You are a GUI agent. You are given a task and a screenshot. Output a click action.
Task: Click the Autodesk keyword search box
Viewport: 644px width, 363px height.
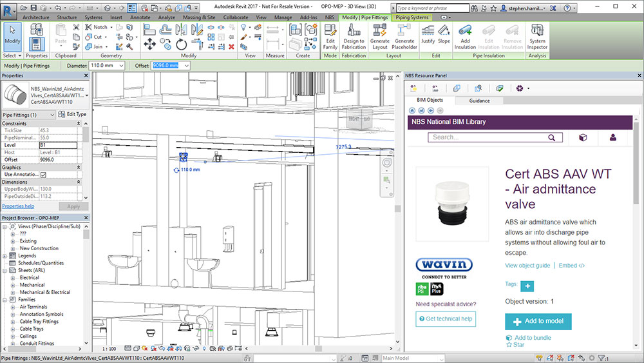pos(433,8)
